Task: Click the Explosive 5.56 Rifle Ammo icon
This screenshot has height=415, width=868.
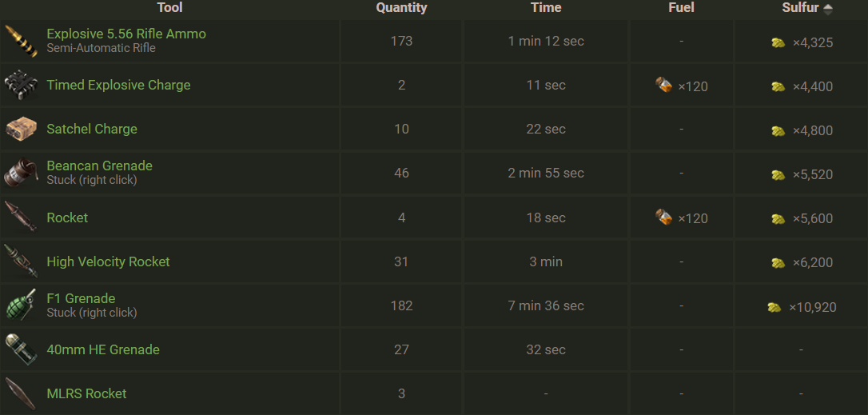Action: coord(21,42)
